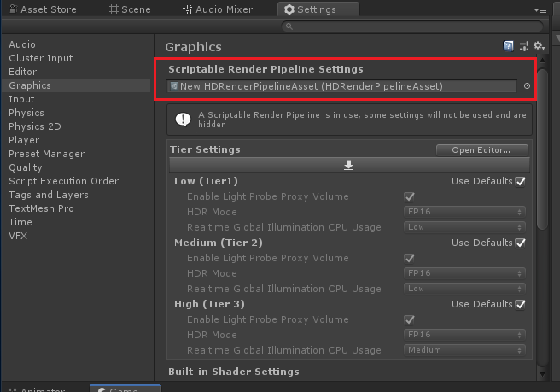Click the Scriptable Render Pipeline asset field
This screenshot has height=392, width=560.
(341, 86)
